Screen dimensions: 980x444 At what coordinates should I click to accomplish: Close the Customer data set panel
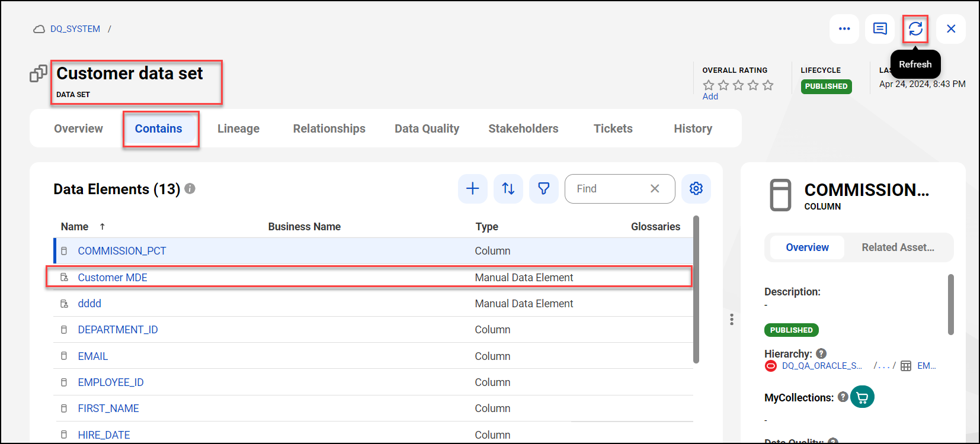pyautogui.click(x=951, y=29)
